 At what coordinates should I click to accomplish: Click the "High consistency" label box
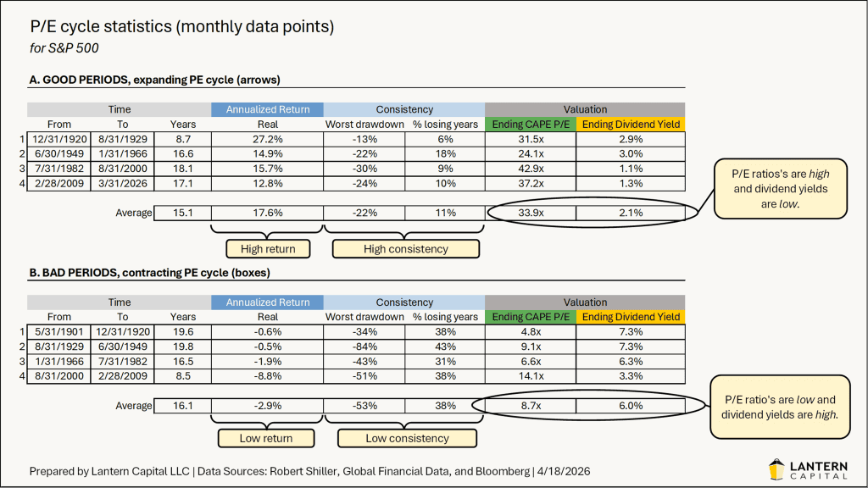pos(405,249)
